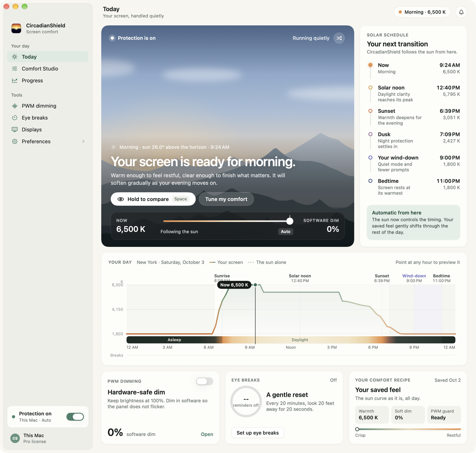This screenshot has width=476, height=453.
Task: Click the Auto badge under the slider
Action: tap(286, 231)
